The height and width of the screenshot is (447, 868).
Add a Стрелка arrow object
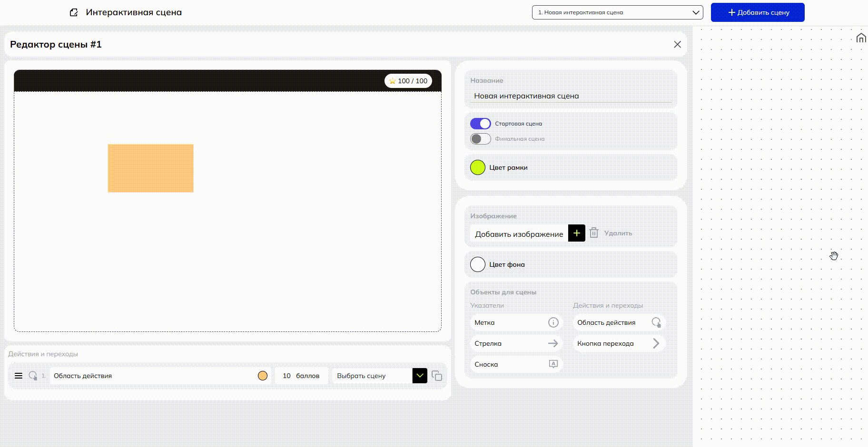pyautogui.click(x=516, y=343)
